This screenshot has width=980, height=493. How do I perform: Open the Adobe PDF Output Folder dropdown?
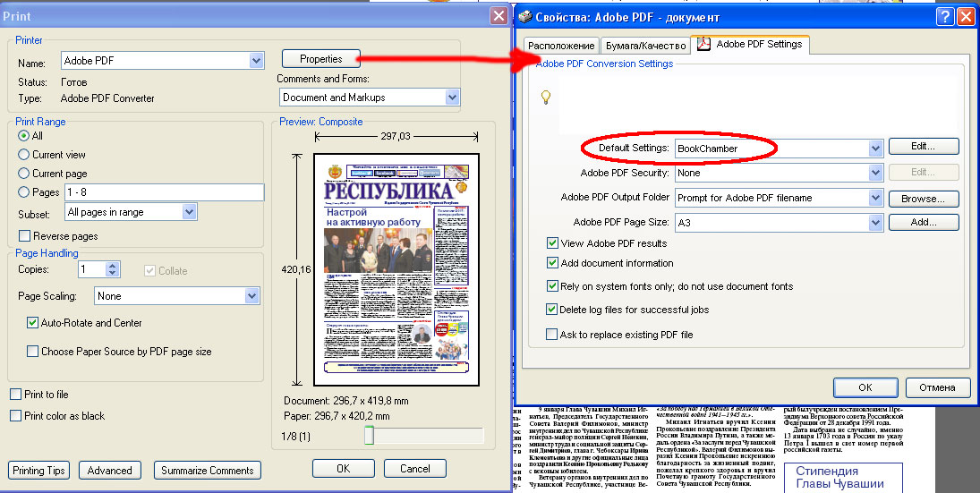pos(875,198)
